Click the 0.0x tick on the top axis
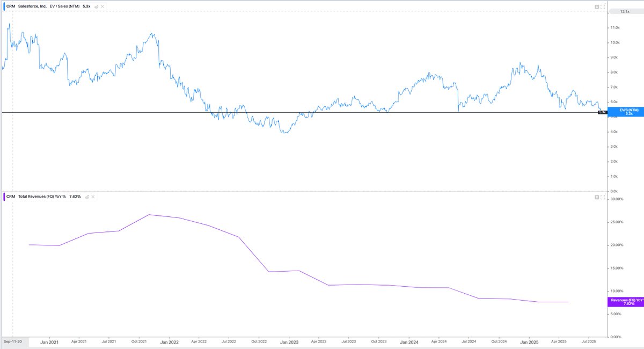644x349 pixels. pos(615,191)
